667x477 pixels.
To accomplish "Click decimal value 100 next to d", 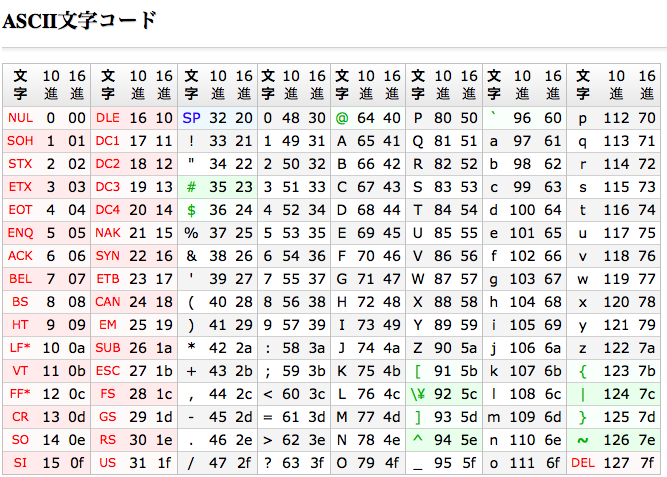I will [x=522, y=210].
